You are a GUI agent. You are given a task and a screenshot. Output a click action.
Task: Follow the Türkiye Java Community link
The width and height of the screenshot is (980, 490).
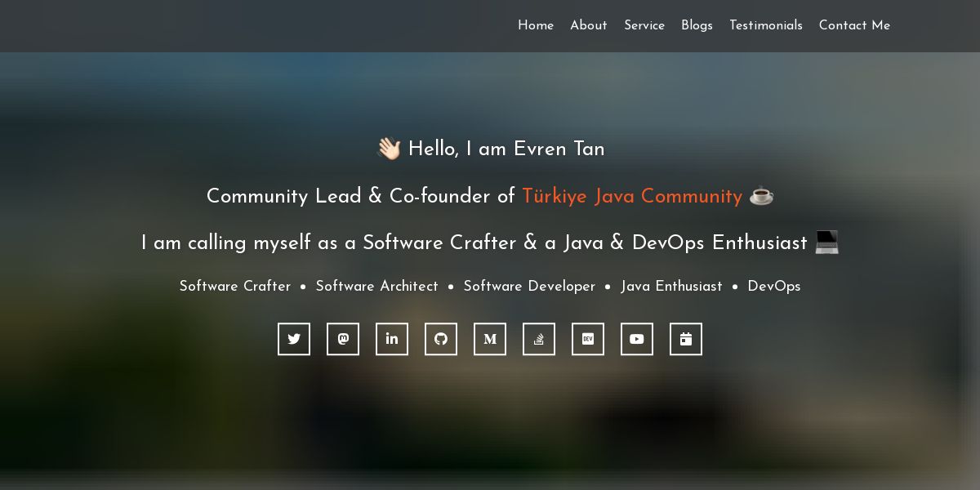(x=632, y=196)
